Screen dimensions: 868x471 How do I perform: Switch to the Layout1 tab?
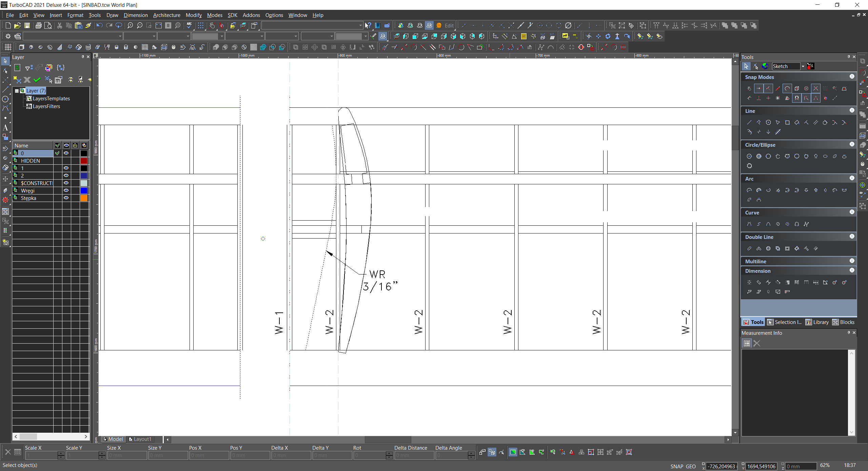(142, 439)
